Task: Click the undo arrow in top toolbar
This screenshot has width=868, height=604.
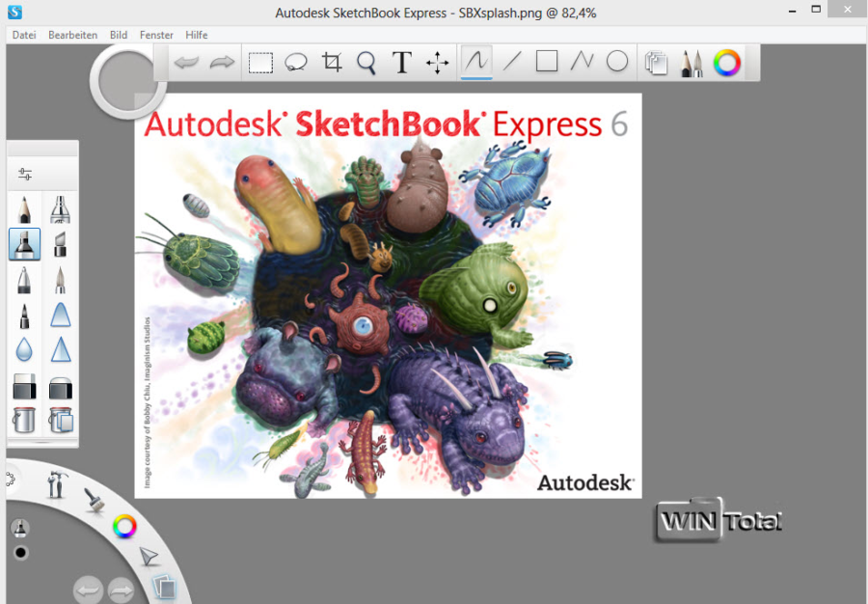Action: (185, 63)
